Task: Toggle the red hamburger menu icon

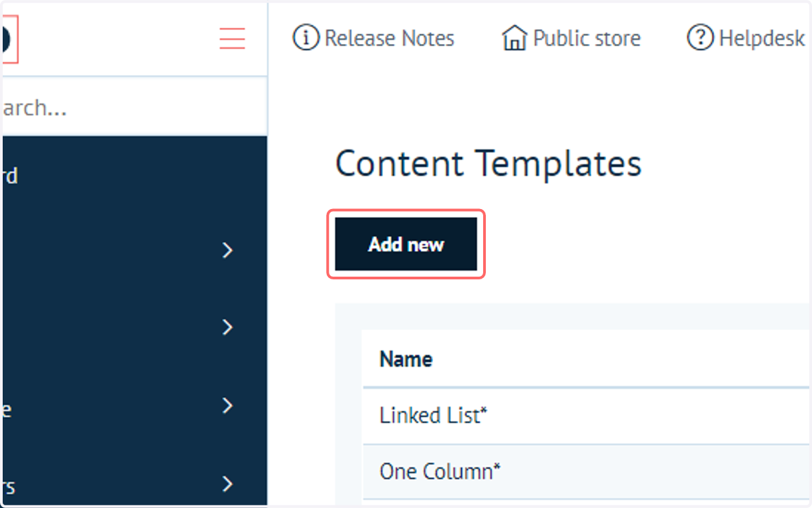Action: tap(232, 38)
